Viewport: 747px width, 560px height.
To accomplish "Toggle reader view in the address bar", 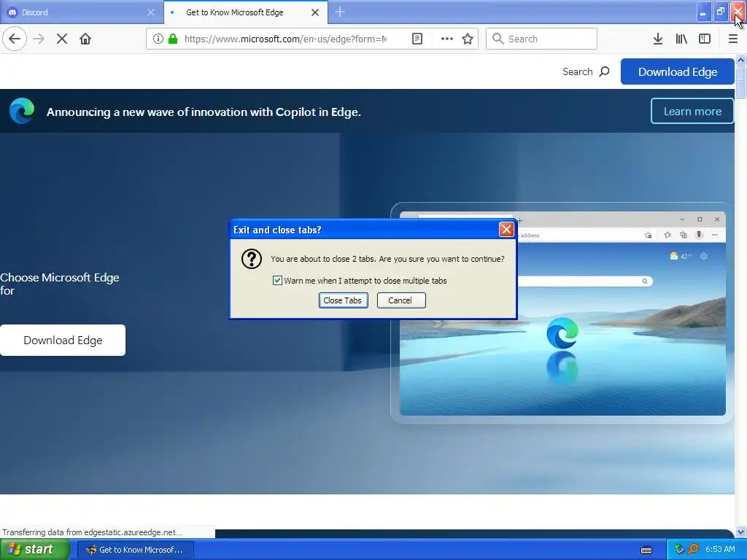I will (x=417, y=39).
